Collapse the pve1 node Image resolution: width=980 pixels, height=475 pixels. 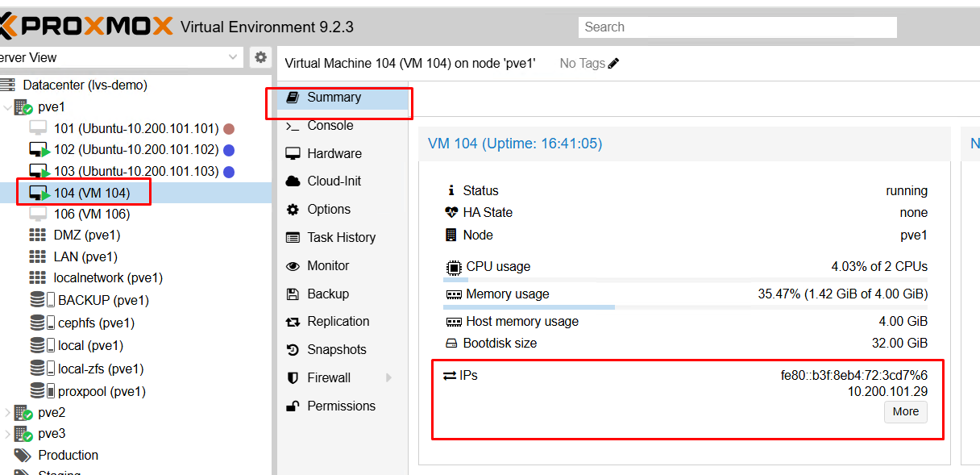pyautogui.click(x=7, y=106)
